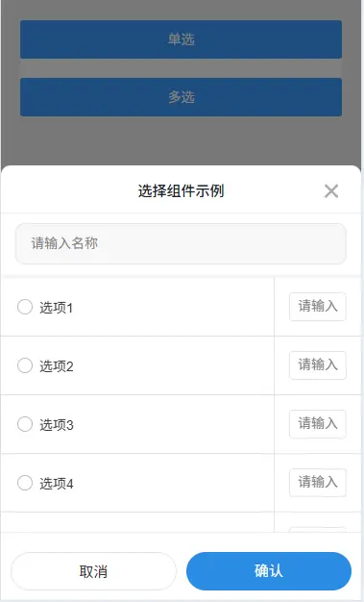364x602 pixels.
Task: Click the partially visible input below the 选项4 row
Action: tap(318, 530)
